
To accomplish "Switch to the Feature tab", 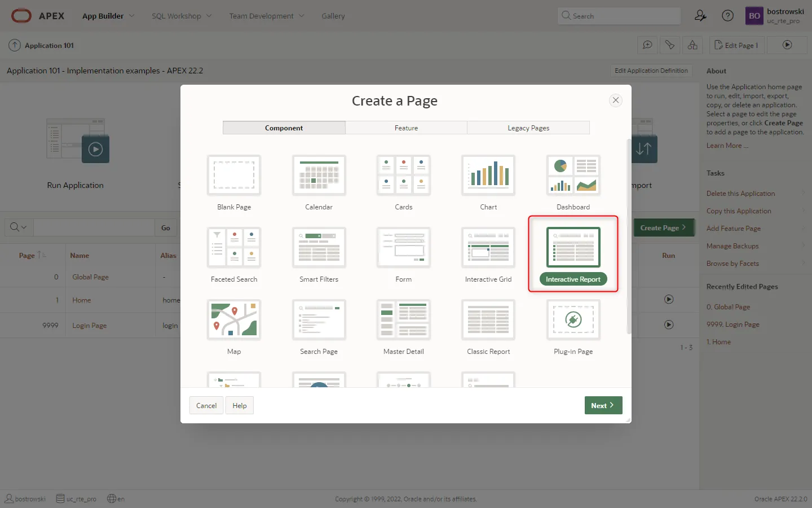I will 406,128.
